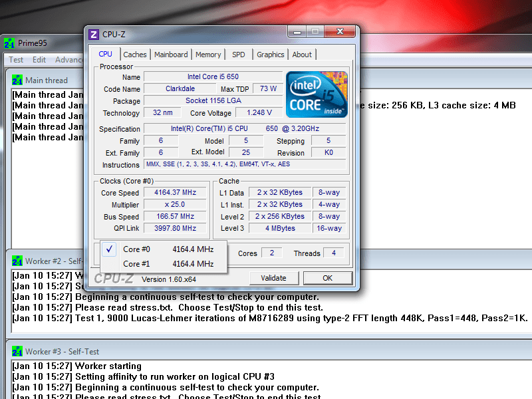
Task: Select Core #0 in the core popup
Action: 164,249
